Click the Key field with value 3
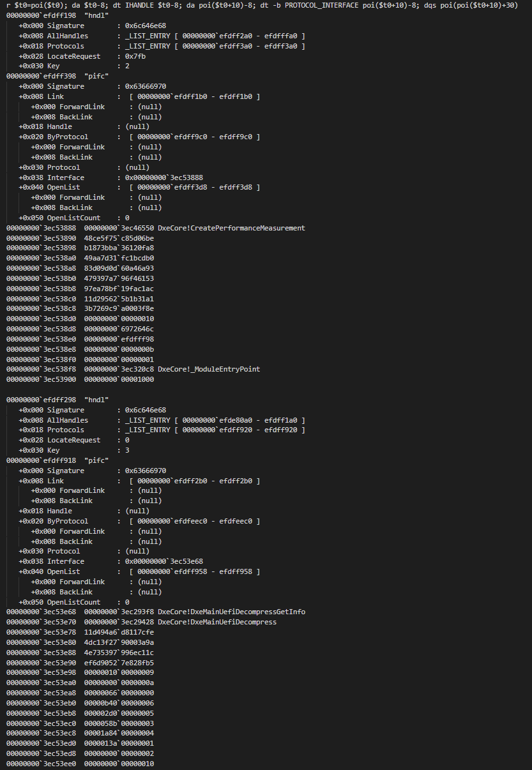This screenshot has height=770, width=532. coord(74,450)
